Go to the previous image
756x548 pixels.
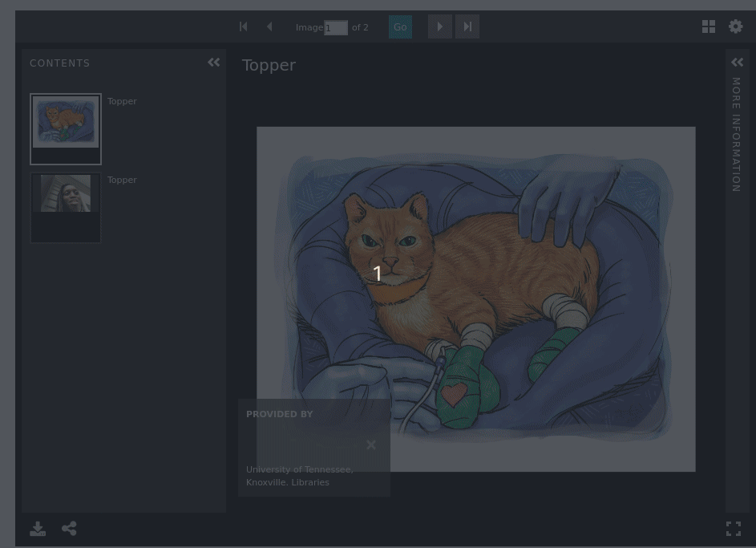pos(269,26)
